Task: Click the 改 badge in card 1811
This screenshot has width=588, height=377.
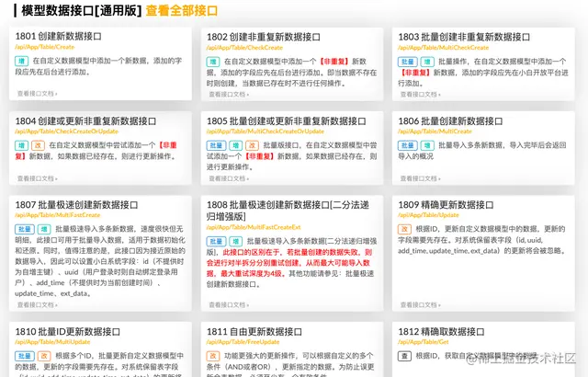Action: point(213,356)
